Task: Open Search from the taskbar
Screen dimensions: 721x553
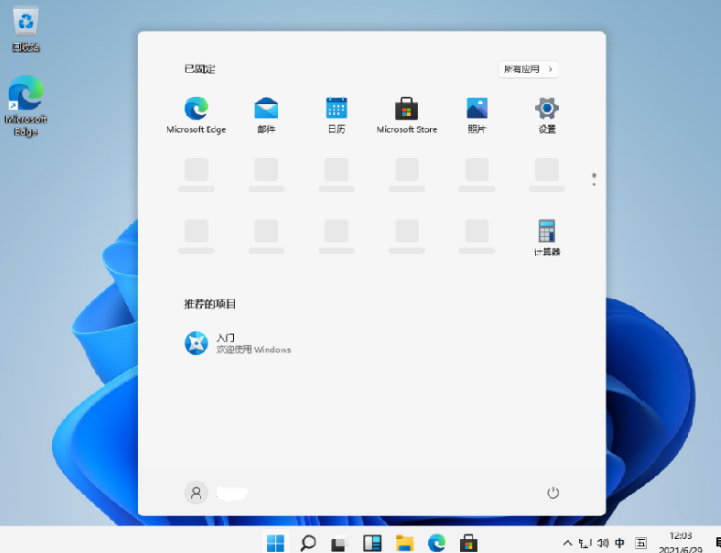Action: 308,543
